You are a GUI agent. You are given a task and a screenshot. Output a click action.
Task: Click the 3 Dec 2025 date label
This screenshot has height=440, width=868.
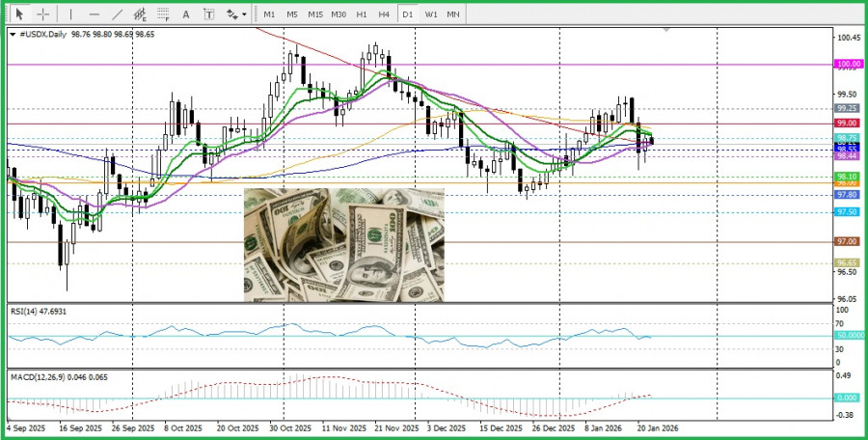point(447,429)
